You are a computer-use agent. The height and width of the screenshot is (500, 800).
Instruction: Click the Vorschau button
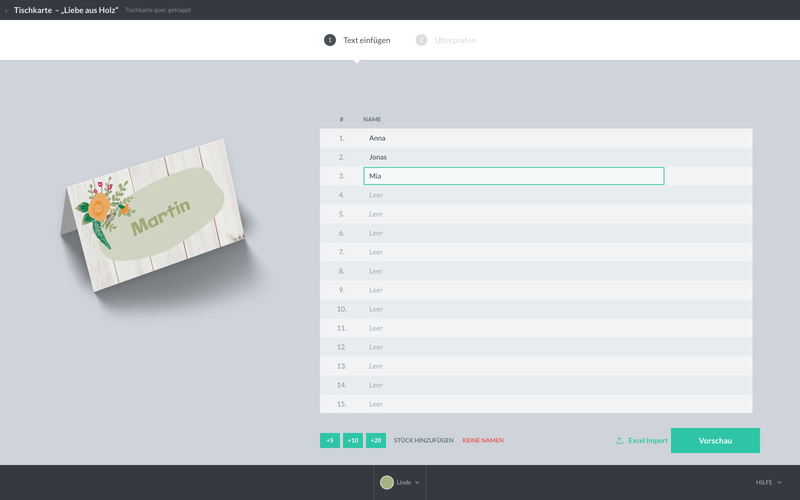(x=715, y=440)
